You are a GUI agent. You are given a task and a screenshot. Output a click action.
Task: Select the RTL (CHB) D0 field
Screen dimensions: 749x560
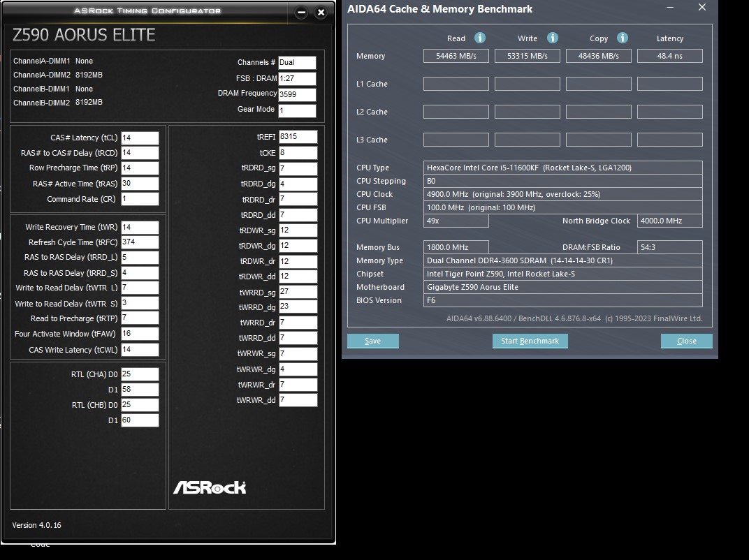pyautogui.click(x=140, y=405)
